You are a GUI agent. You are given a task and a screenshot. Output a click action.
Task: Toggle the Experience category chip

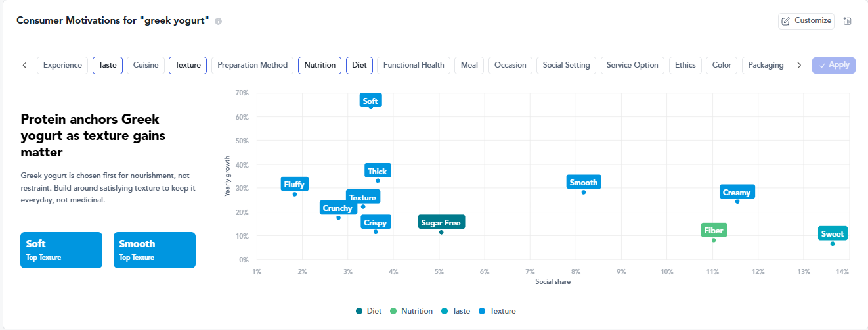62,65
